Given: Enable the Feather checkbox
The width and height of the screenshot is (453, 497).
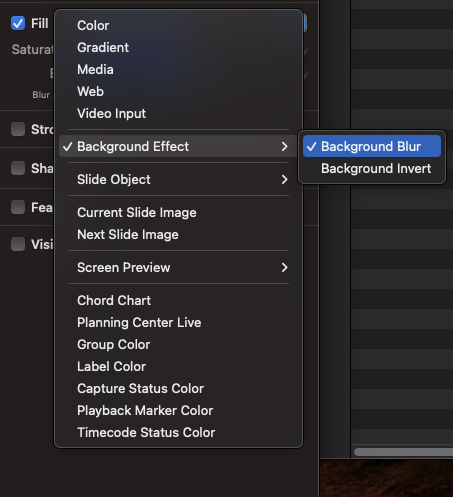Looking at the screenshot, I should 18,207.
